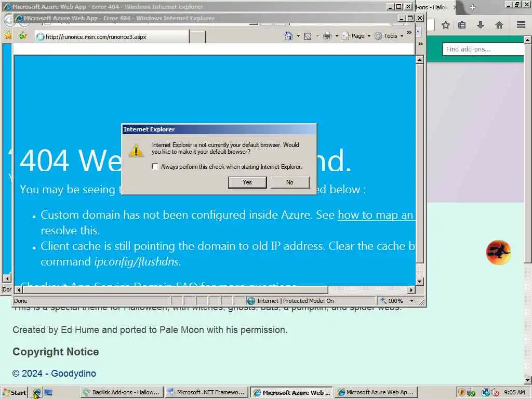Open the bookmarks list icon in Basilisk
The height and width of the screenshot is (399, 532).
462,25
